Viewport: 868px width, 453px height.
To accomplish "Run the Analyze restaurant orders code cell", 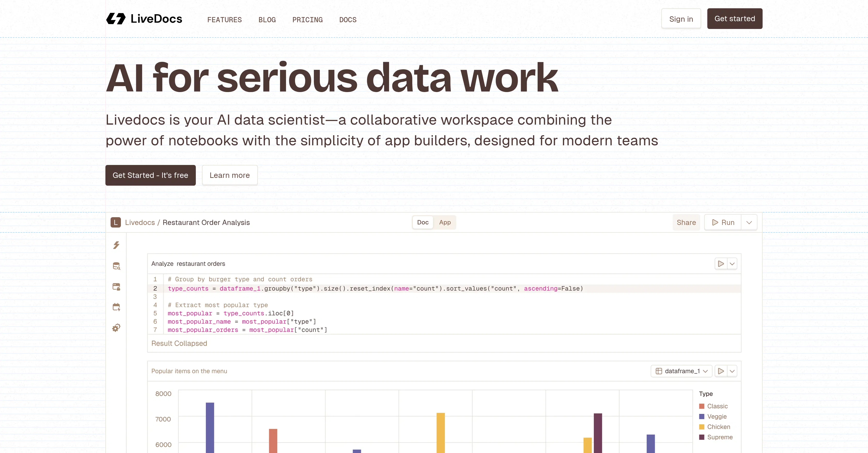I will click(x=721, y=263).
